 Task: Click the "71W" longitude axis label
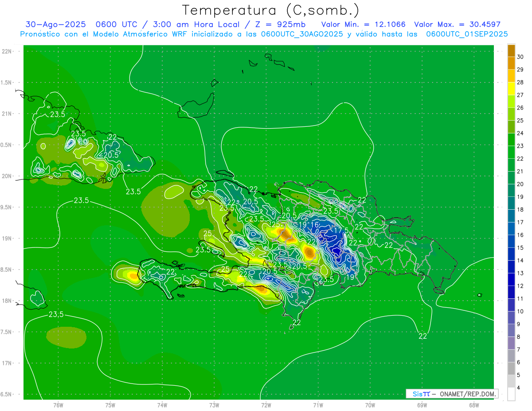click(x=318, y=405)
